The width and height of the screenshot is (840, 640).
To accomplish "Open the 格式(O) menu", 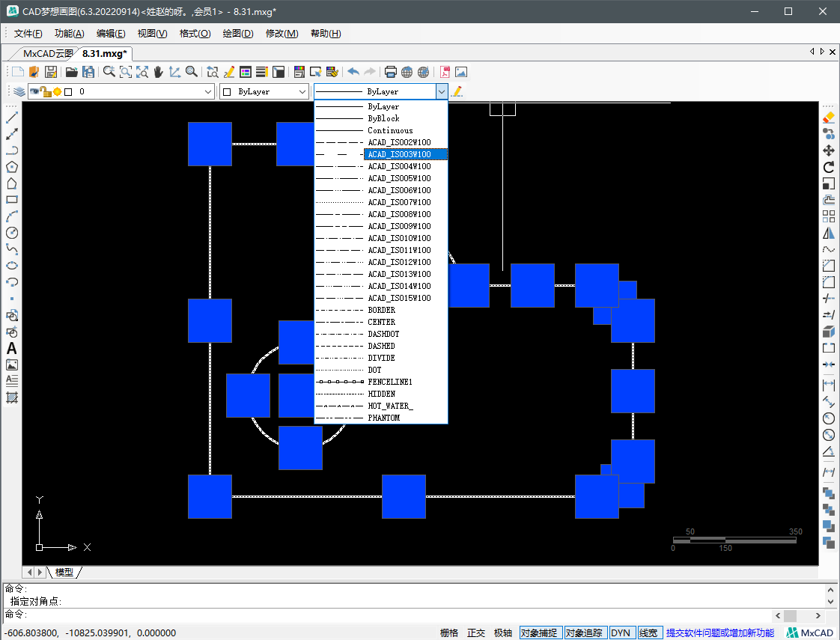I will pos(195,33).
